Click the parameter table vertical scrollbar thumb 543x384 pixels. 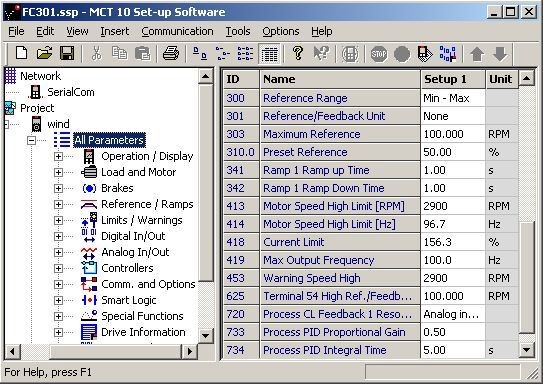(x=527, y=277)
